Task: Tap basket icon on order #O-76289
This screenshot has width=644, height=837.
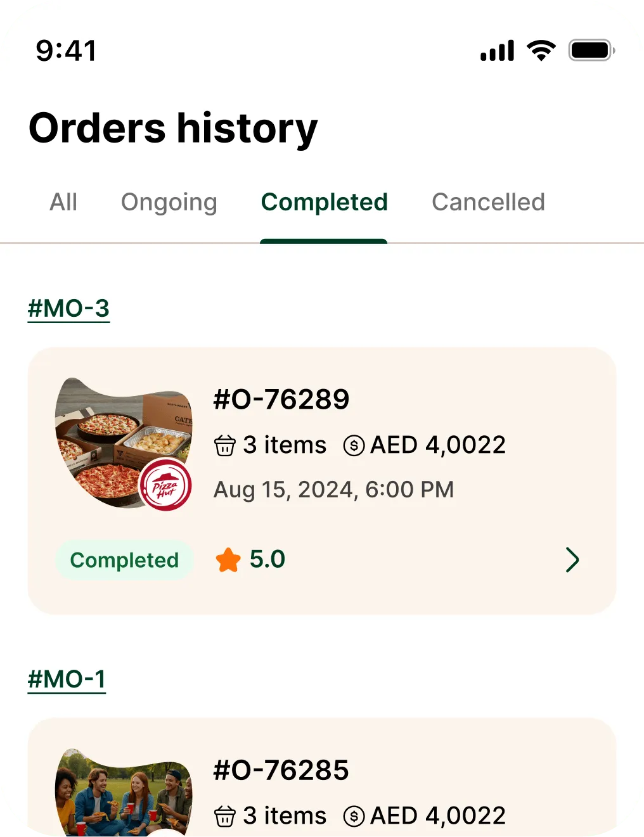Action: pos(224,446)
